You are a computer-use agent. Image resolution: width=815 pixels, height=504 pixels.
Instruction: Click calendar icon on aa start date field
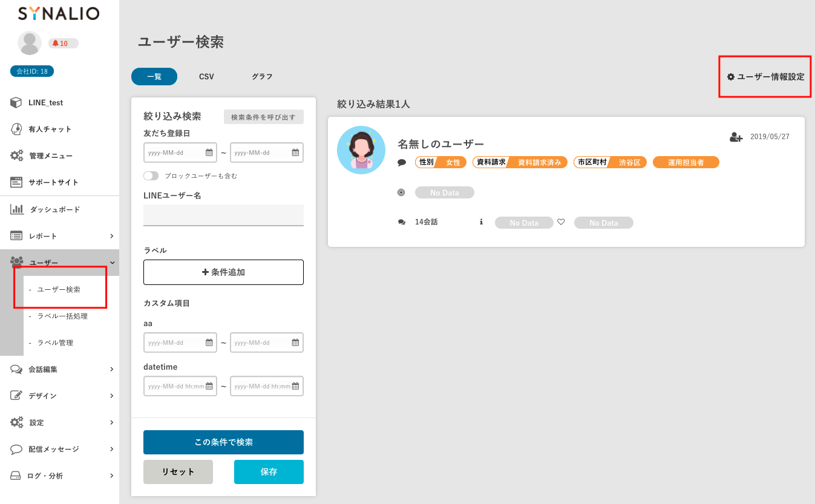point(209,342)
